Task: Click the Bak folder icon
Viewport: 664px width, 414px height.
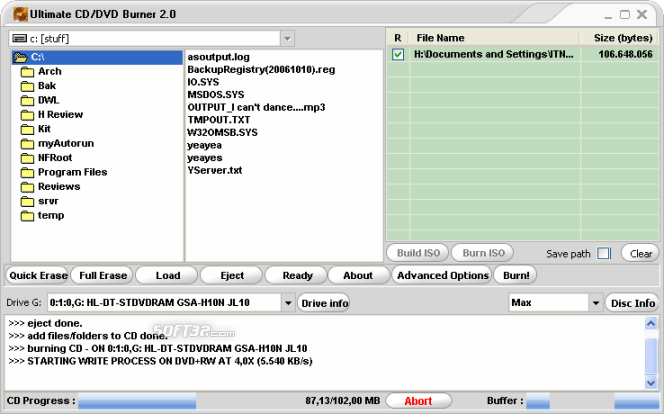Action: (28, 86)
